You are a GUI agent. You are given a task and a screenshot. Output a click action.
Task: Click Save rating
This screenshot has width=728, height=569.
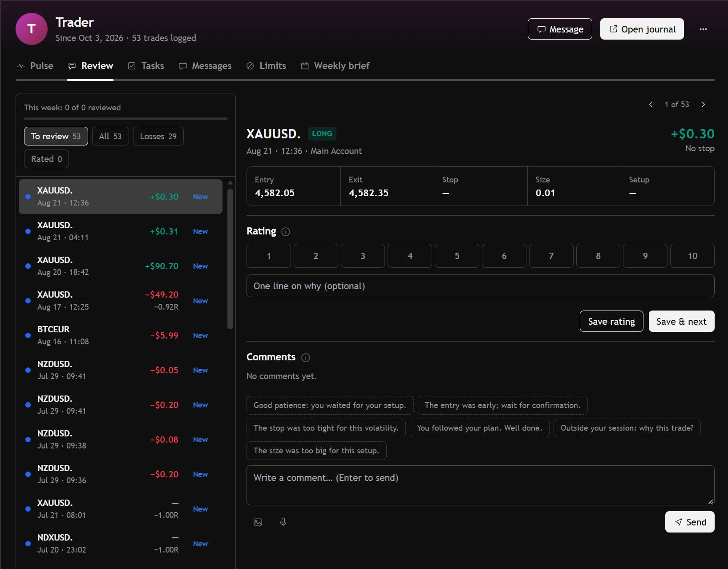click(611, 321)
